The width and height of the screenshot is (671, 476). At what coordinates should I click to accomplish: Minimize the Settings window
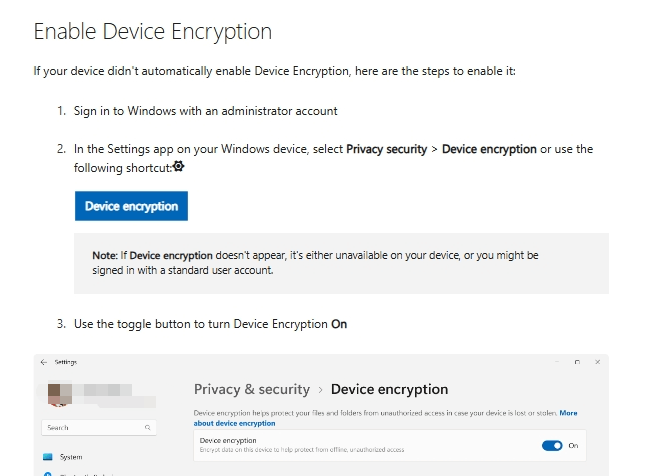coord(557,361)
